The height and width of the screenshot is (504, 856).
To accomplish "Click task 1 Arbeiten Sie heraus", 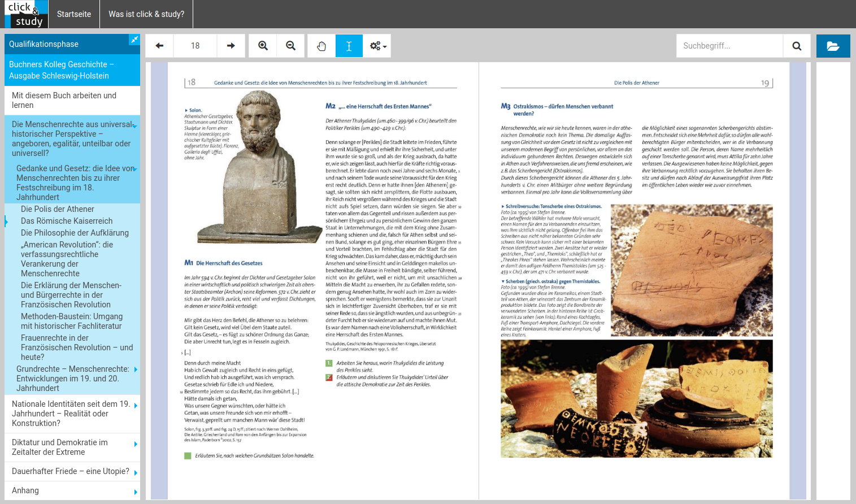I will 385,367.
